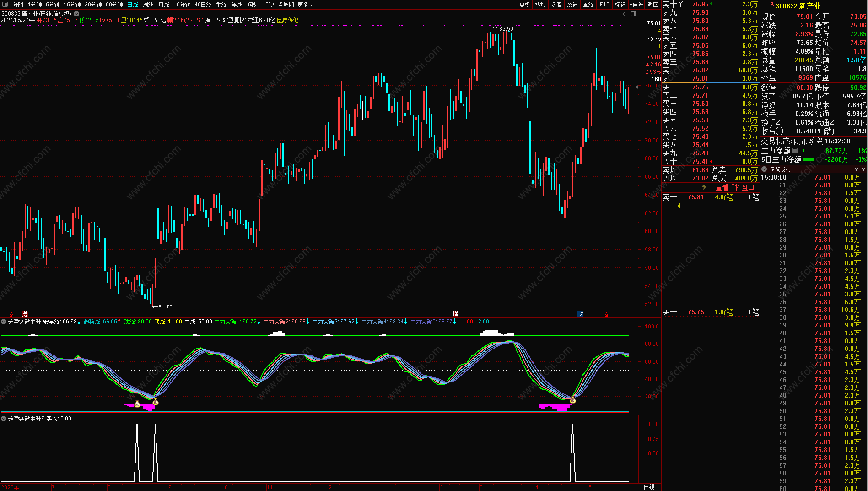Open the 30分钟 period tab
Viewport: 868px width, 491px height.
(x=93, y=5)
